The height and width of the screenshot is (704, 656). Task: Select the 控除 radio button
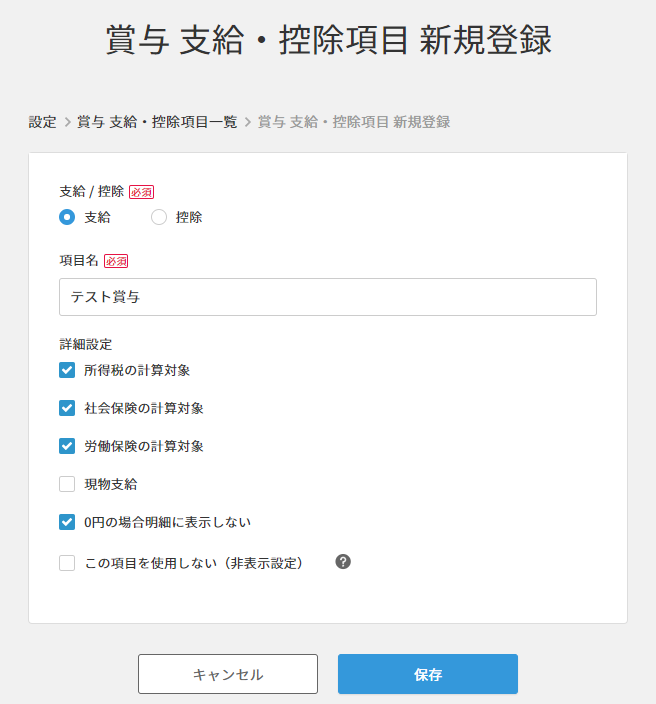[x=159, y=217]
